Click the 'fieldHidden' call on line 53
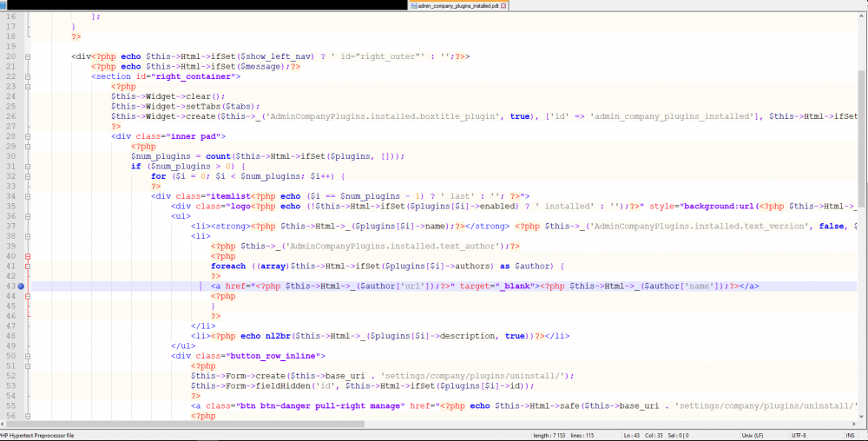 click(290, 385)
